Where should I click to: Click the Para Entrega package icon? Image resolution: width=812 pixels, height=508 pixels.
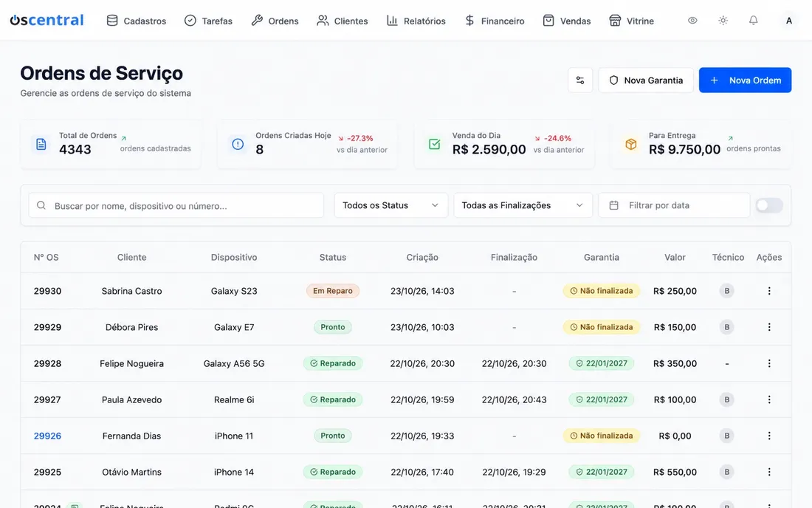click(630, 144)
